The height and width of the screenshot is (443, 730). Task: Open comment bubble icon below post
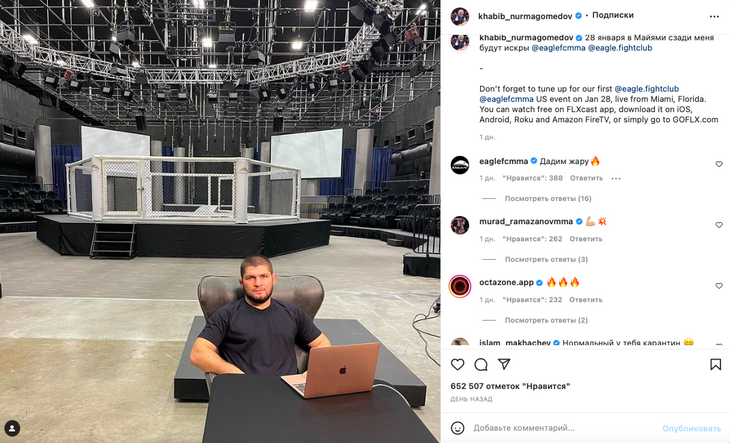pyautogui.click(x=481, y=364)
